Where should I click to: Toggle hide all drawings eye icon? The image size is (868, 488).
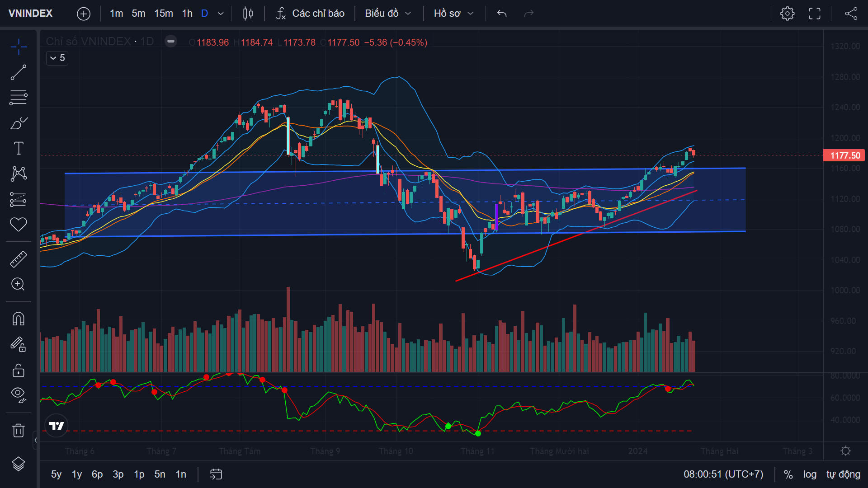coord(19,394)
